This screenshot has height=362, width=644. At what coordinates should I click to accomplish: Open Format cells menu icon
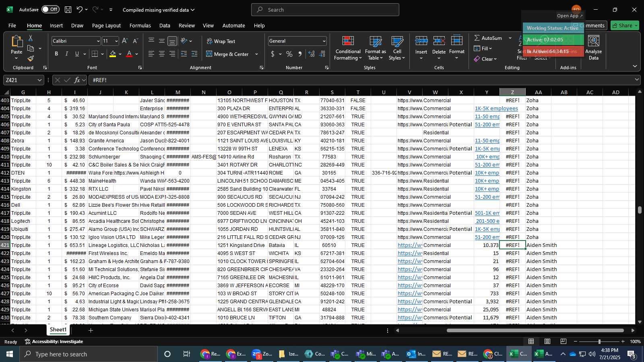(456, 41)
